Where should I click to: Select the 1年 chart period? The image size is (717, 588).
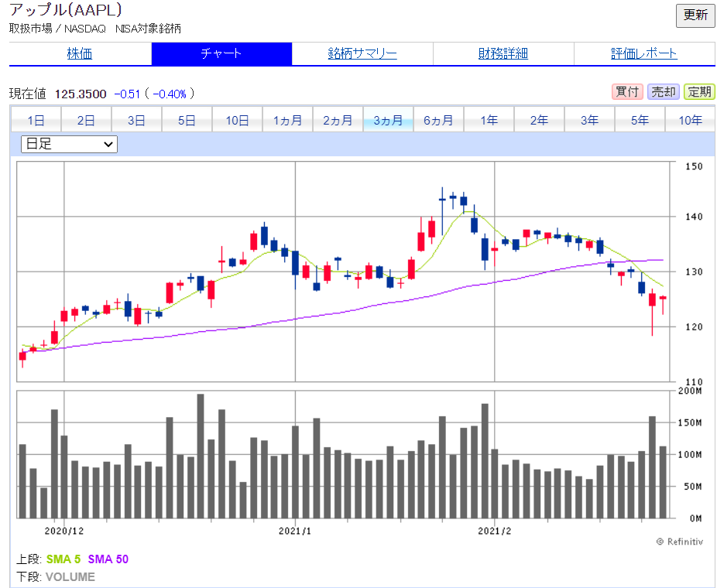[489, 120]
